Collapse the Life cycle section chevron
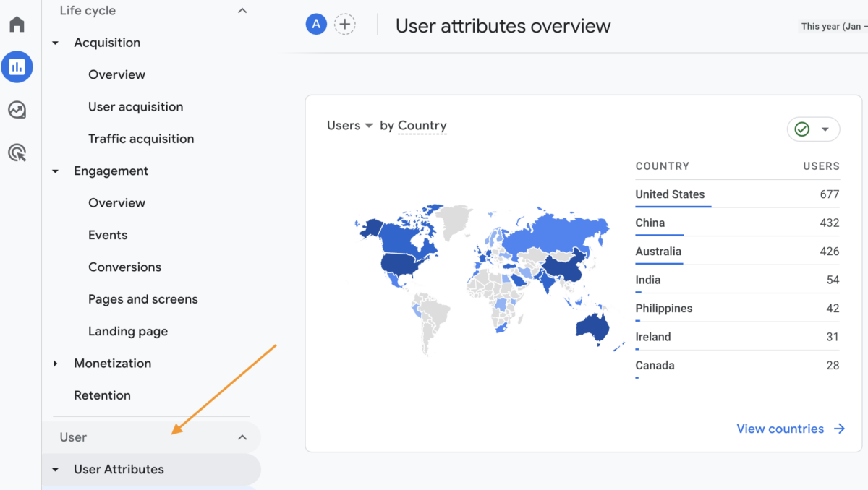This screenshot has height=490, width=868. 242,11
